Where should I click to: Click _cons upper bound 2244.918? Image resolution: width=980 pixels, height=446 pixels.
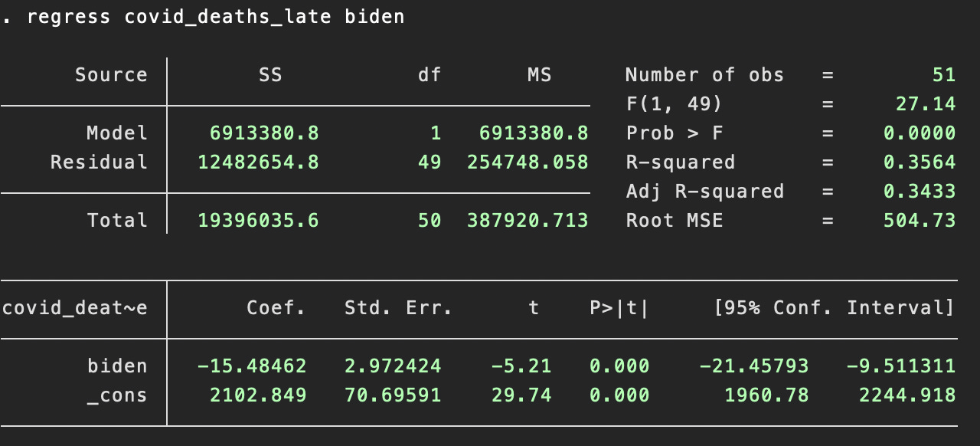pos(907,395)
